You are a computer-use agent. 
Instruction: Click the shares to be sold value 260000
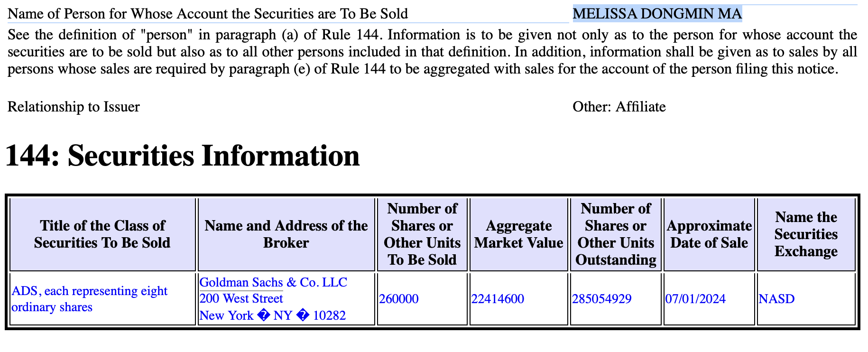[x=399, y=299]
